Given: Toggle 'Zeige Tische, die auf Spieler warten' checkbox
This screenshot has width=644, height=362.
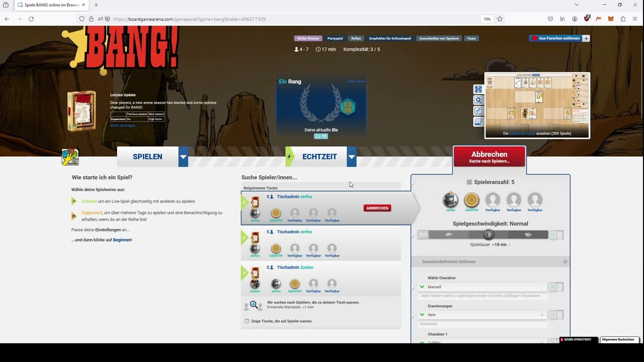Looking at the screenshot, I should tap(247, 321).
